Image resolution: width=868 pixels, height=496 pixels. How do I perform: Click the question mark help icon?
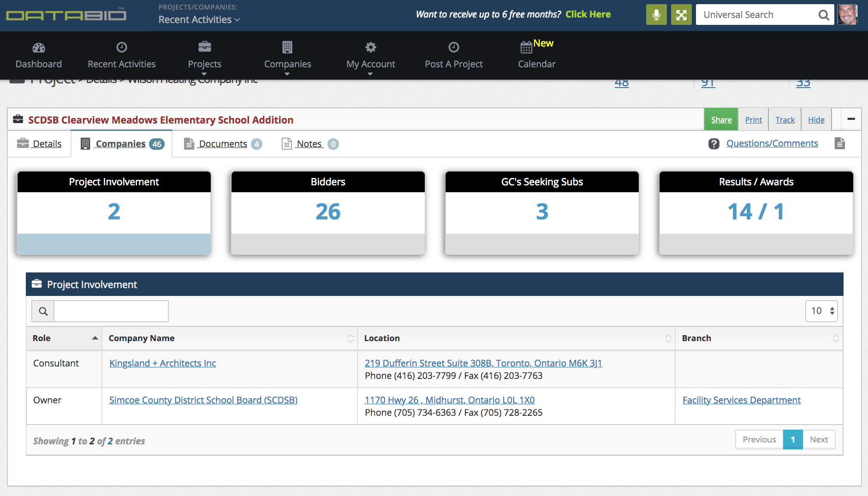point(714,144)
